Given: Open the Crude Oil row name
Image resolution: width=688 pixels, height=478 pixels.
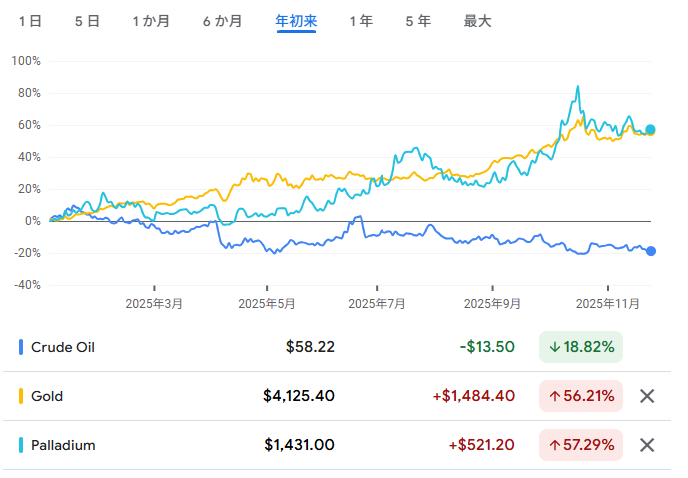Looking at the screenshot, I should [x=63, y=348].
